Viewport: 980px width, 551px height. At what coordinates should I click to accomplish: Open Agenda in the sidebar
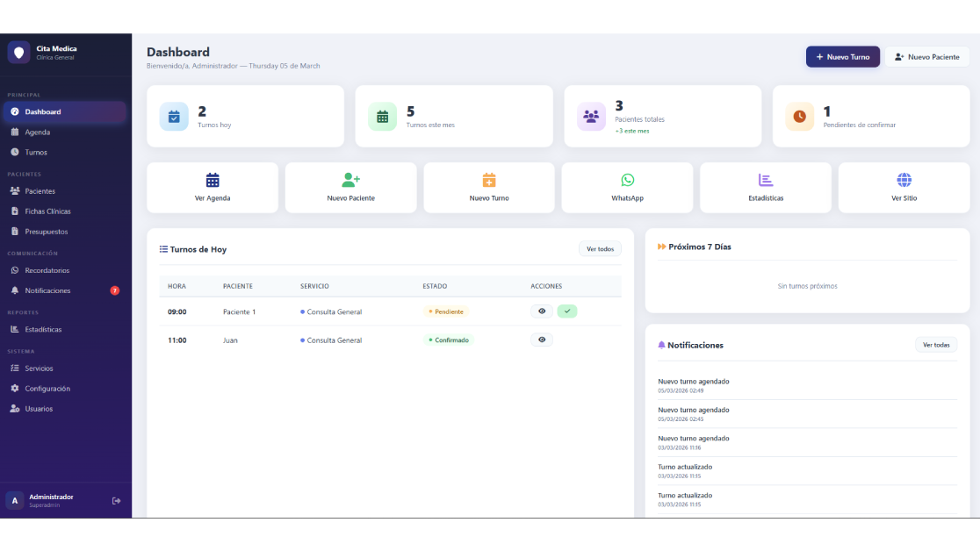click(38, 132)
